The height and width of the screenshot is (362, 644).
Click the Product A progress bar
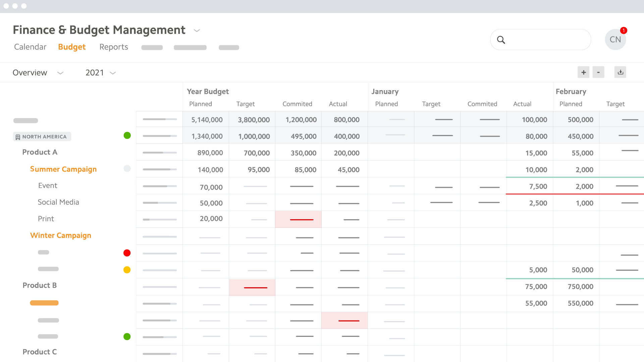160,153
